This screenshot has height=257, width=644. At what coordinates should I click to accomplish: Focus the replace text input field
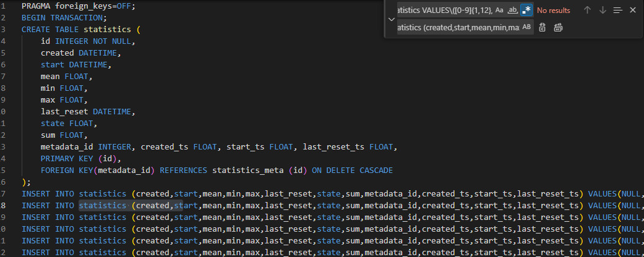coord(457,27)
